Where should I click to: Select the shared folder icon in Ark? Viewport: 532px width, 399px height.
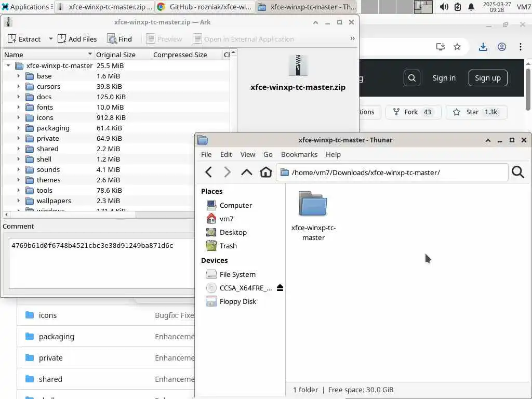tap(30, 149)
